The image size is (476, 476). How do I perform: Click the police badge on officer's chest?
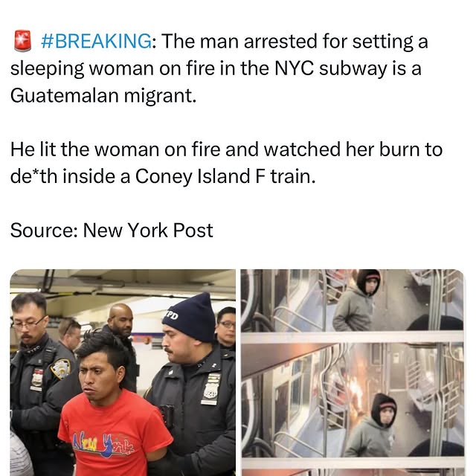pos(210,391)
